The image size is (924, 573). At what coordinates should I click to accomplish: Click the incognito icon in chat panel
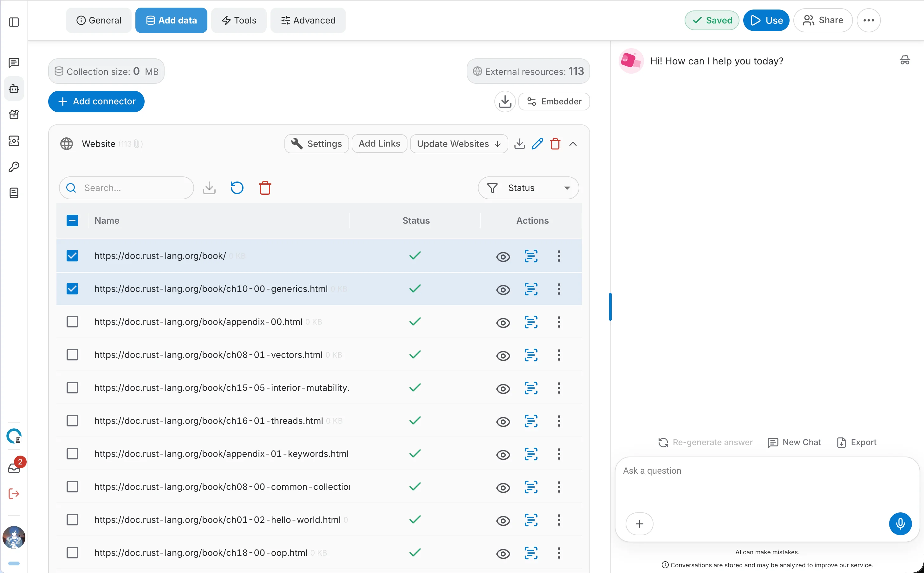click(905, 60)
